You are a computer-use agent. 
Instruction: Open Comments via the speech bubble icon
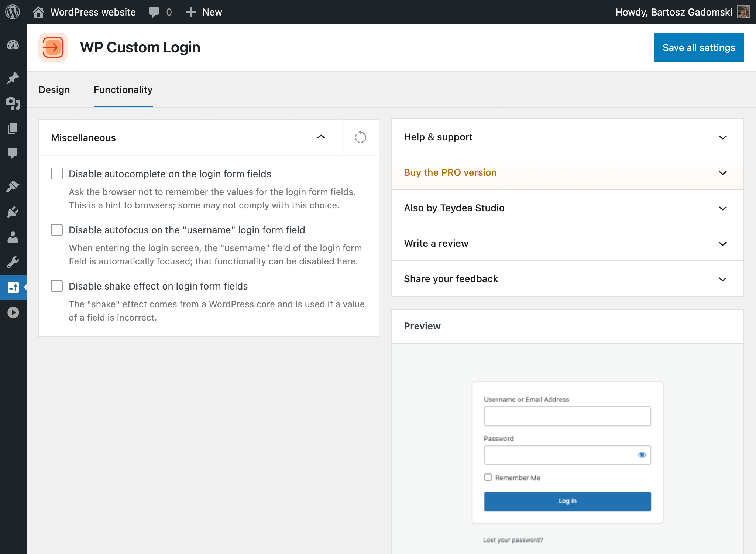pos(13,153)
